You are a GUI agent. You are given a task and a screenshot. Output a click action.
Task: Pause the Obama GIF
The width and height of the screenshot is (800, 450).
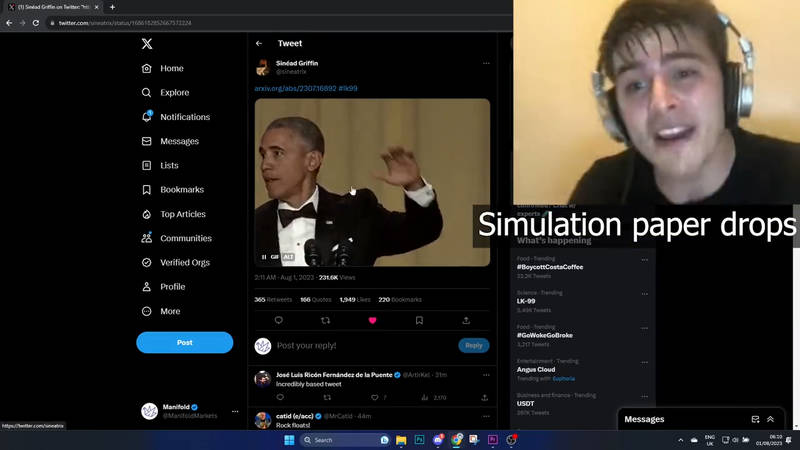[x=264, y=257]
